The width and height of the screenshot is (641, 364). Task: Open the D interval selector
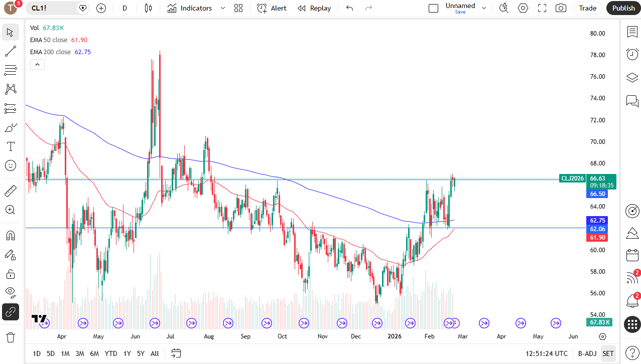tap(125, 8)
